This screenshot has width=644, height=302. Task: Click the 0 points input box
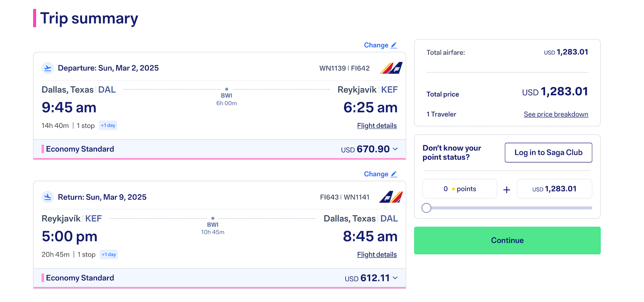(460, 189)
